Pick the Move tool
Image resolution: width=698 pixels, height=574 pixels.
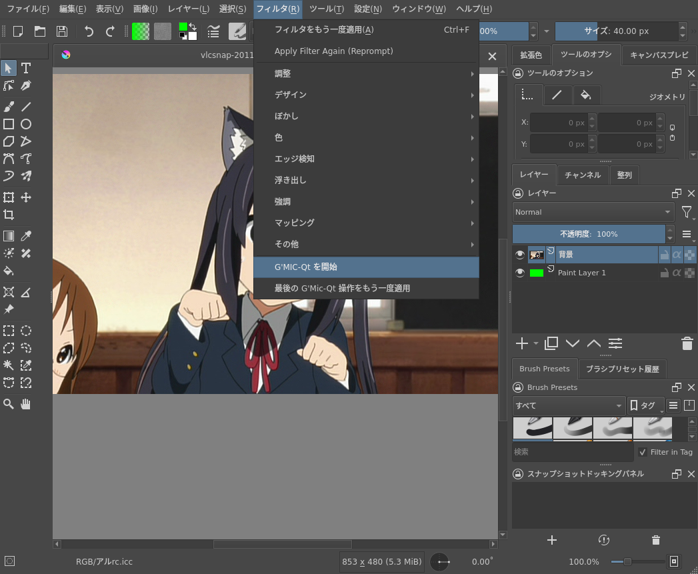coord(26,197)
